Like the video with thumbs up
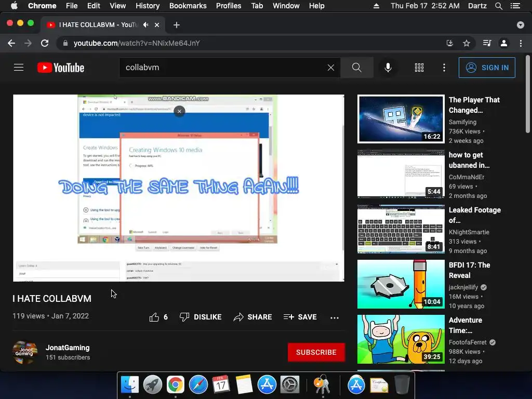This screenshot has height=399, width=532. pyautogui.click(x=154, y=317)
